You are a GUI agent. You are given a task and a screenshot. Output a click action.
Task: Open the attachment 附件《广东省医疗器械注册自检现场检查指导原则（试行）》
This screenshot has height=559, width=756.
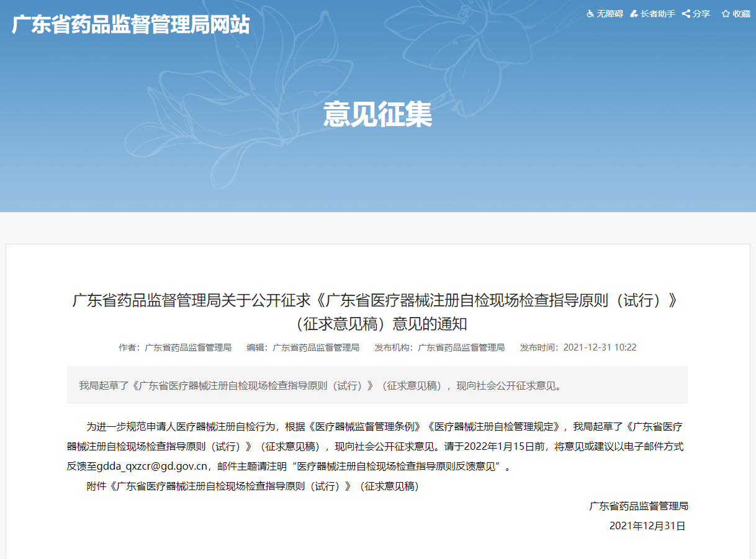[x=253, y=486]
